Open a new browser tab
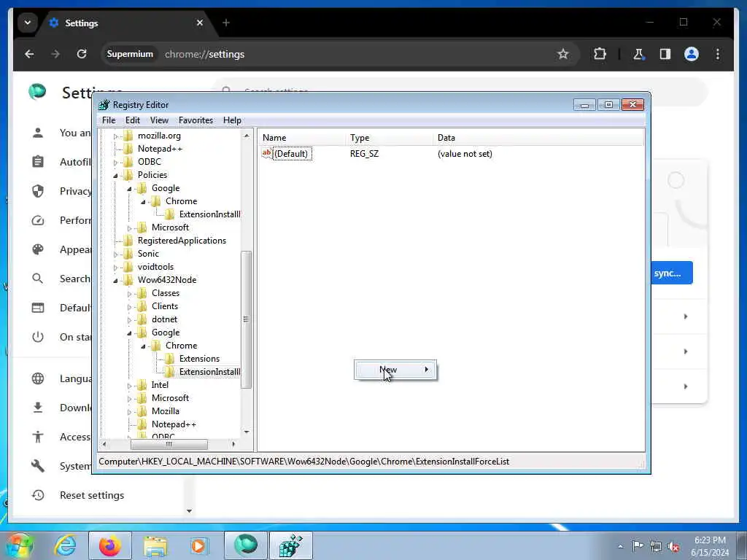 point(226,23)
